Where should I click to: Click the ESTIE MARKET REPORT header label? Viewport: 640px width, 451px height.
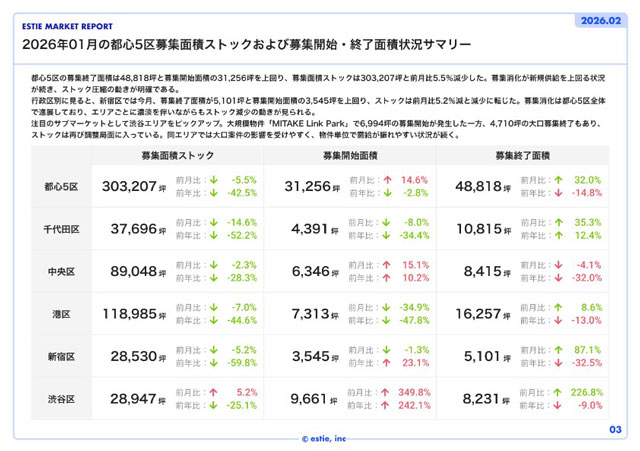[x=67, y=27]
